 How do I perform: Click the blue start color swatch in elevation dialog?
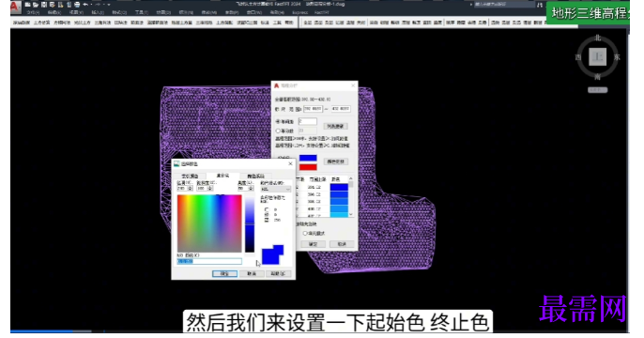tap(308, 158)
